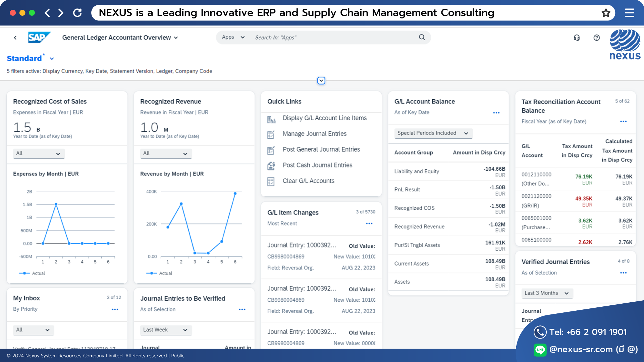Open the G/L Account Balance card title

tap(425, 102)
